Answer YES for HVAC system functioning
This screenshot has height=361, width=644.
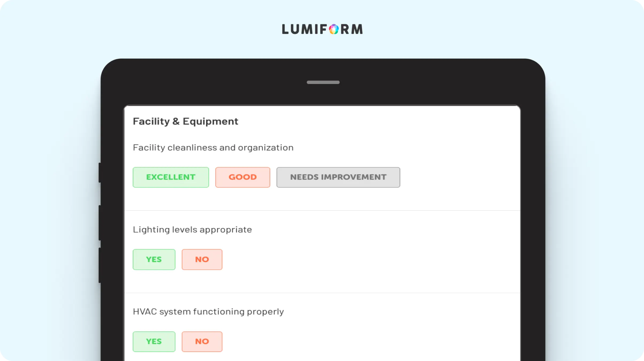[x=154, y=342]
